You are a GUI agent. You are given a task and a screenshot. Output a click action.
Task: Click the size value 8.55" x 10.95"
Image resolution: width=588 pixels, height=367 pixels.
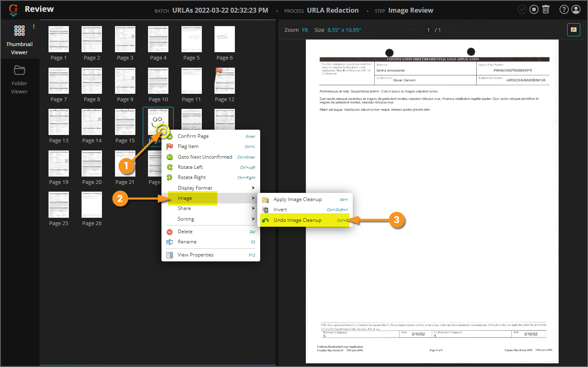tap(344, 30)
